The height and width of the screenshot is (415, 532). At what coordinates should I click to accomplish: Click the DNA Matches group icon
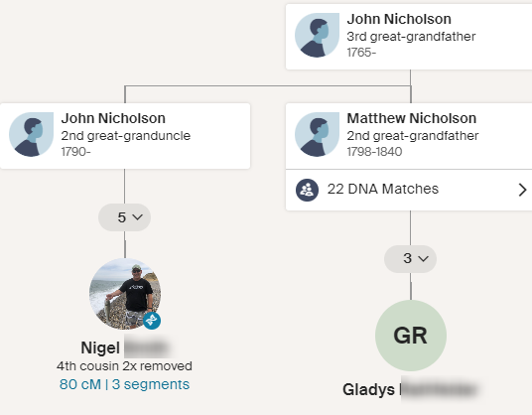307,190
